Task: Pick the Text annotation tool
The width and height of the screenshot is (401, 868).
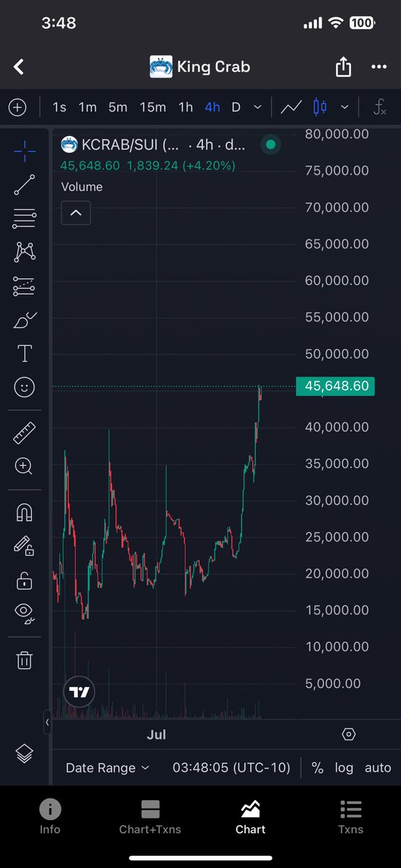Action: click(x=25, y=354)
